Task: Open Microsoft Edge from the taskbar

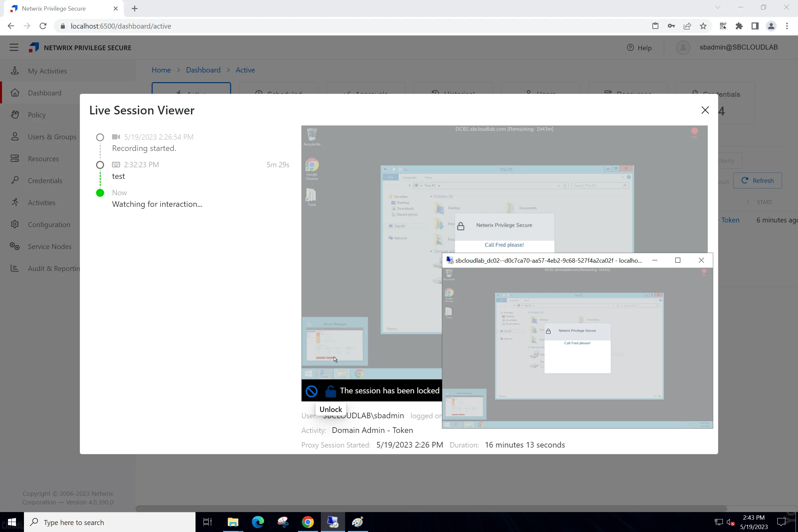Action: [258, 522]
